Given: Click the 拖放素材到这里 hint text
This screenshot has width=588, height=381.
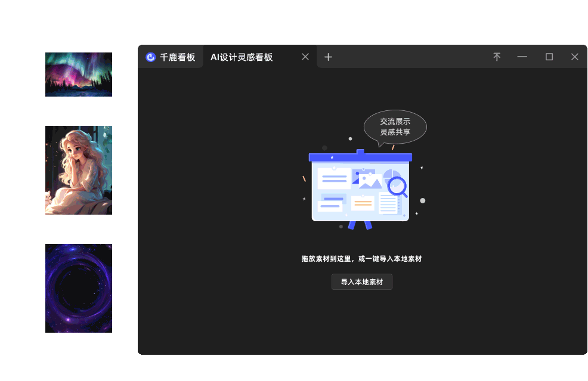Looking at the screenshot, I should click(361, 258).
